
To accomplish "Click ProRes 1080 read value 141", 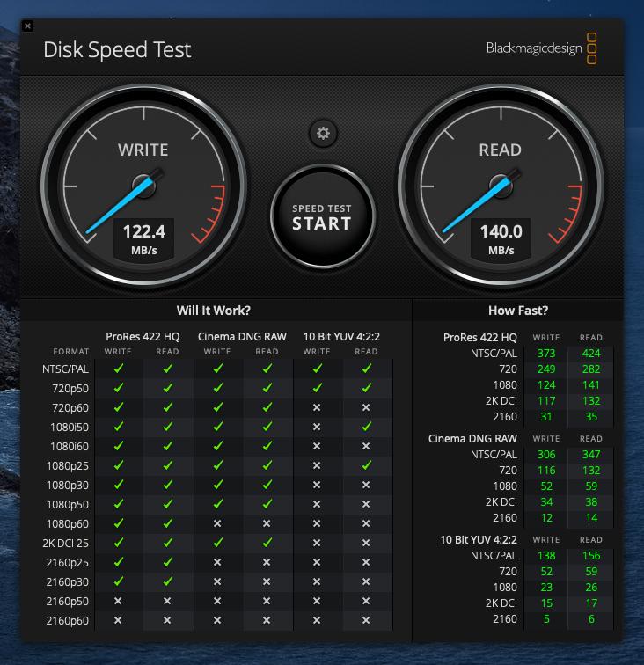I will tap(591, 385).
